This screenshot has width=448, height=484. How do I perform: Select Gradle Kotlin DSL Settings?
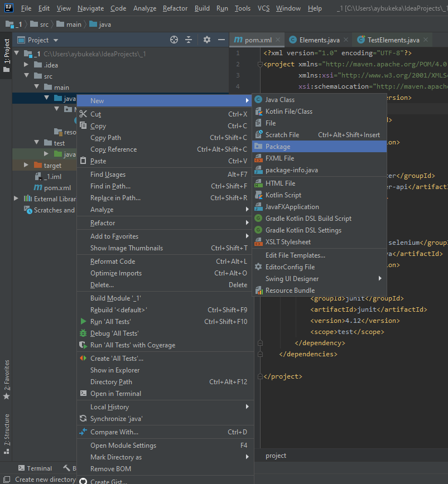319,230
